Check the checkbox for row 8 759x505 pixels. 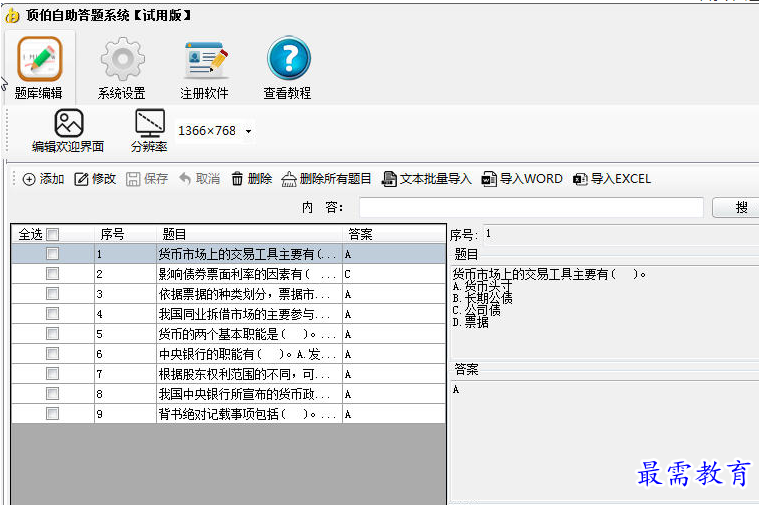click(x=52, y=394)
